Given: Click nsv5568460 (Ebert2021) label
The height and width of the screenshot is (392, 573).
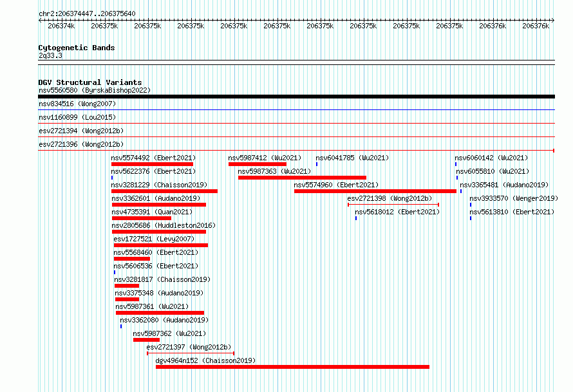Looking at the screenshot, I should click(x=156, y=252).
